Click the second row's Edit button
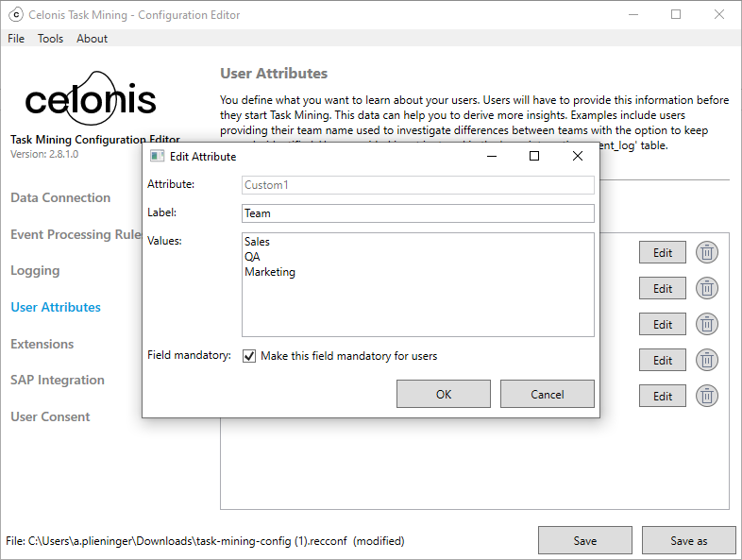 point(663,289)
